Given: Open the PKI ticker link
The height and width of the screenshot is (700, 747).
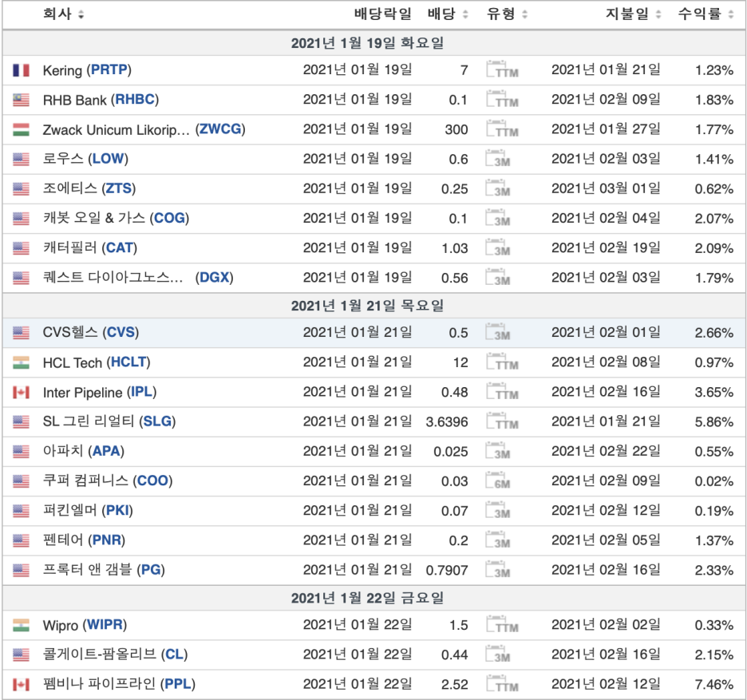Looking at the screenshot, I should [117, 510].
